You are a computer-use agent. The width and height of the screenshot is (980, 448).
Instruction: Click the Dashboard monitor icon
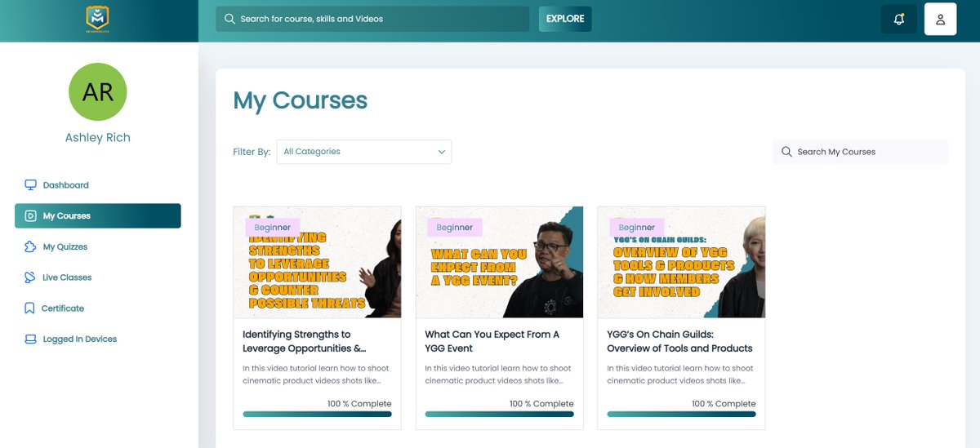point(31,185)
